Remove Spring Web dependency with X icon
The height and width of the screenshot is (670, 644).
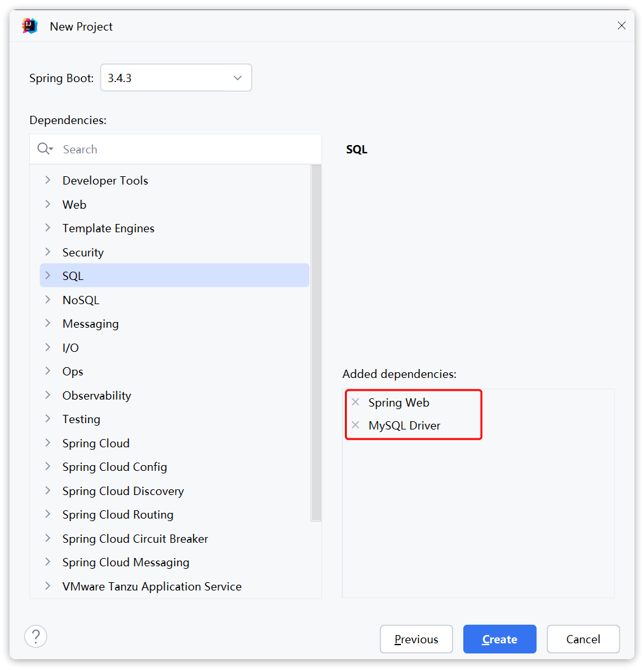[355, 402]
